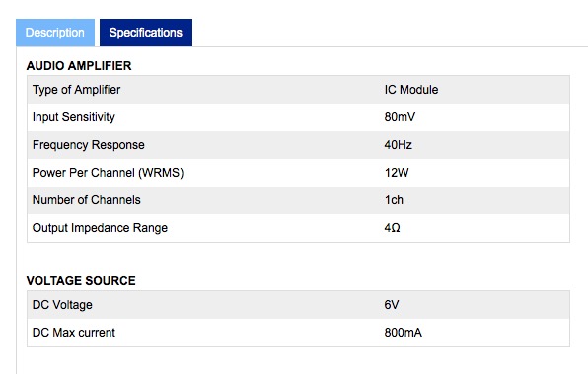Click the 800mA value
The height and width of the screenshot is (374, 588).
click(404, 333)
